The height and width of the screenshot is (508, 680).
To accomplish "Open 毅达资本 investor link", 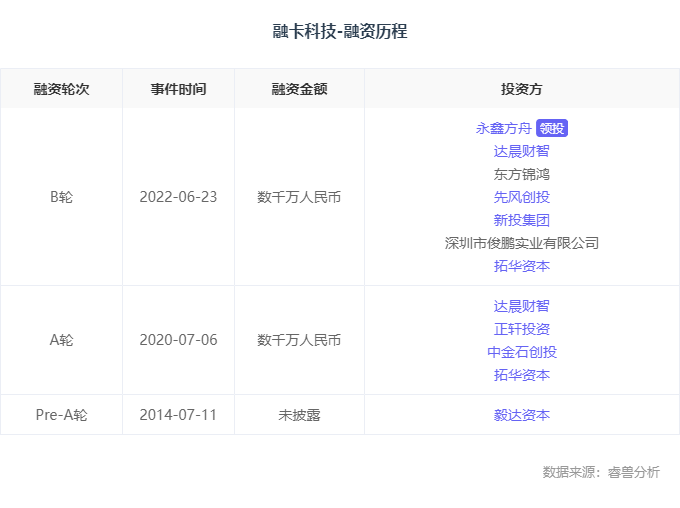I will (522, 415).
